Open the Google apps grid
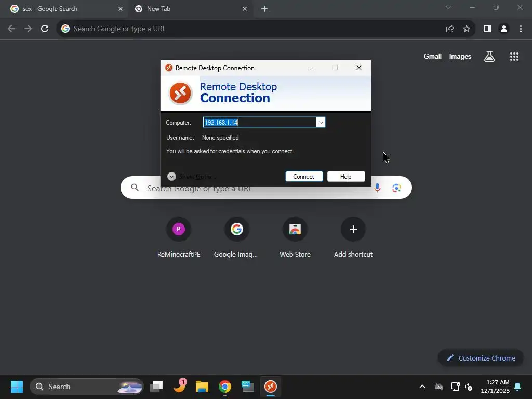Image resolution: width=532 pixels, height=399 pixels. [514, 56]
